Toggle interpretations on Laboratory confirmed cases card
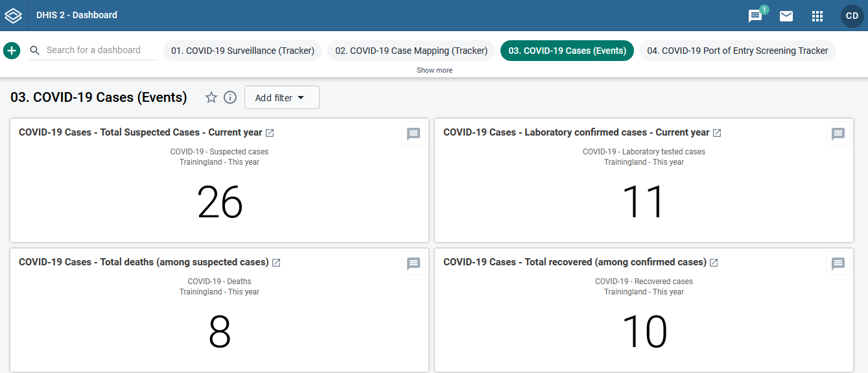The width and height of the screenshot is (868, 373). tap(838, 134)
